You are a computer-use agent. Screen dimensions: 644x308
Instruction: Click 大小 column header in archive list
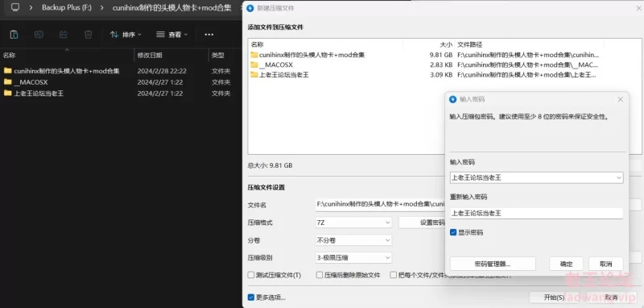tap(446, 44)
